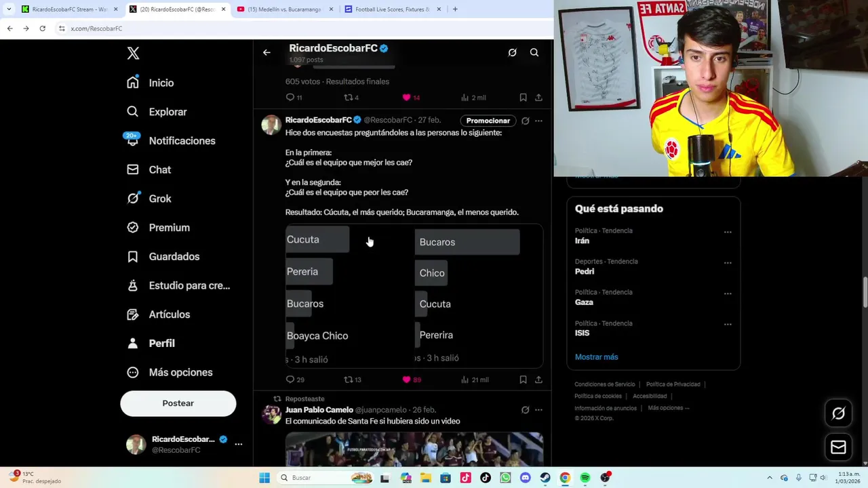The width and height of the screenshot is (868, 488).
Task: Open more options on Juan Pablo Camelo's post
Action: click(538, 410)
